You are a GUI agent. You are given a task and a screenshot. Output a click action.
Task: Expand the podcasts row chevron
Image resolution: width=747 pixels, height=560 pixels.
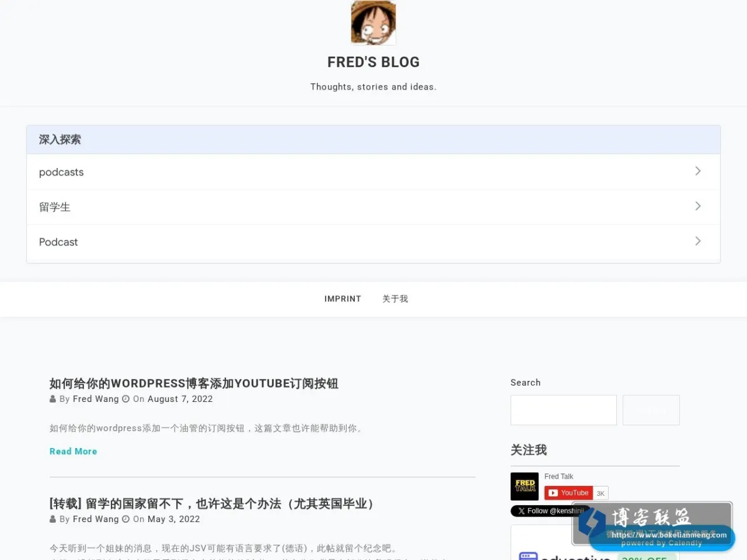pos(698,171)
